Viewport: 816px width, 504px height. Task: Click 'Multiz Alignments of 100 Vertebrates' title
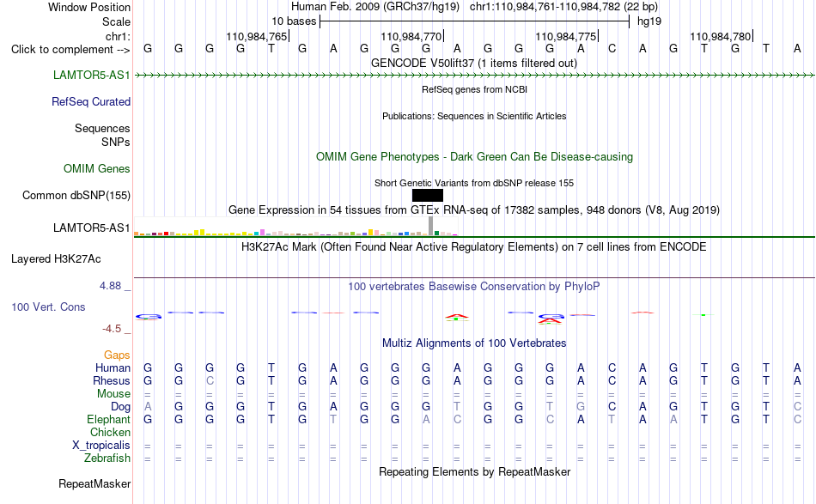click(x=474, y=343)
